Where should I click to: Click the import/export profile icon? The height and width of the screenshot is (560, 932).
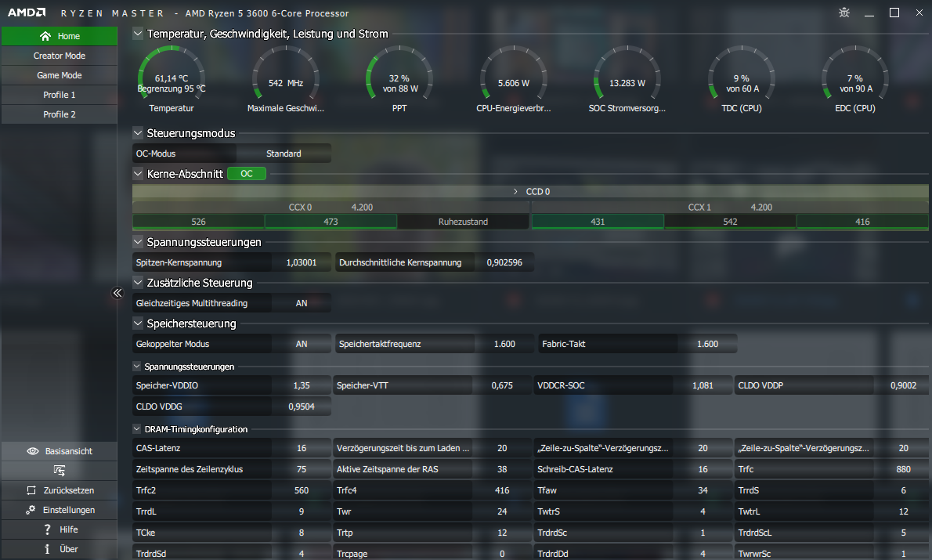tap(60, 470)
